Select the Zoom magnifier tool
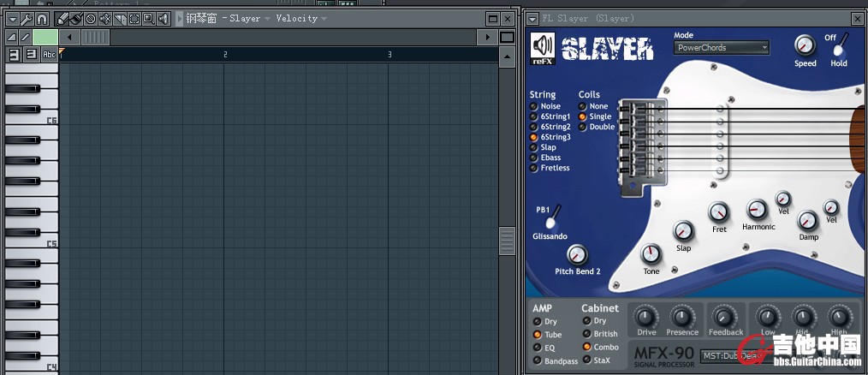The width and height of the screenshot is (868, 375). pos(148,20)
